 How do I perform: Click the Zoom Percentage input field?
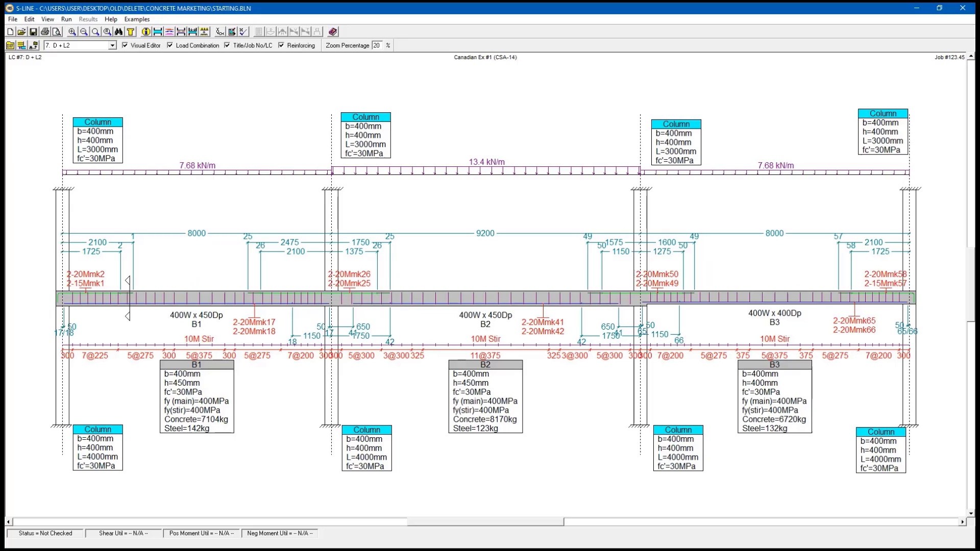377,45
